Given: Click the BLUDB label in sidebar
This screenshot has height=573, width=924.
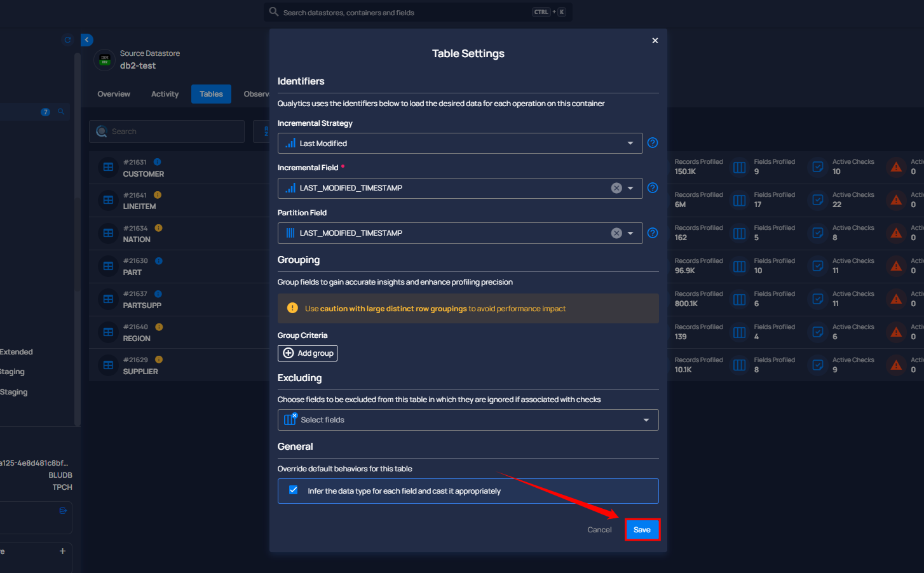Looking at the screenshot, I should [x=60, y=475].
